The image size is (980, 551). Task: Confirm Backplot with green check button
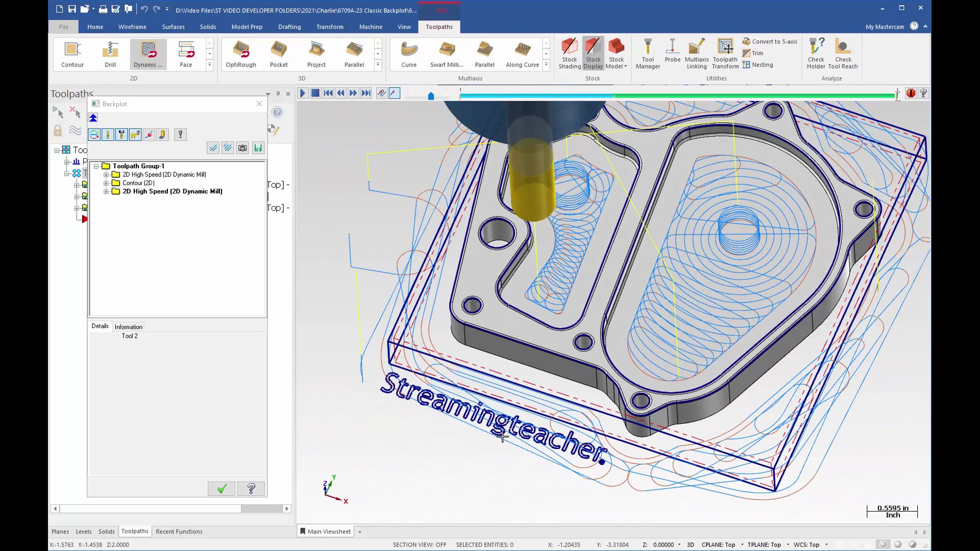tap(222, 489)
